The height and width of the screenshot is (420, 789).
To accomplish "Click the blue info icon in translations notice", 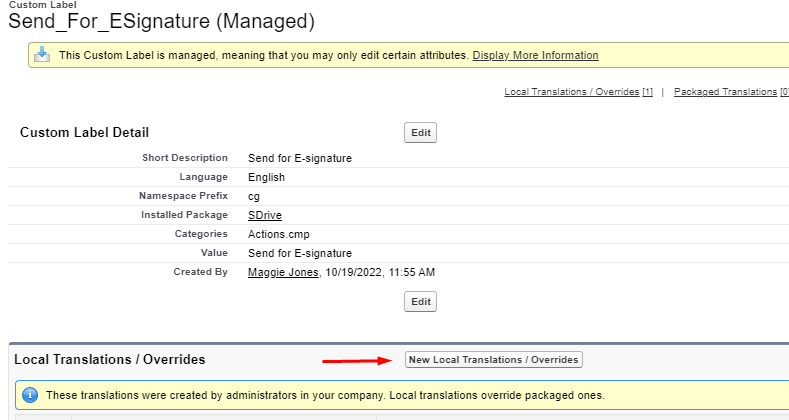I will click(30, 395).
